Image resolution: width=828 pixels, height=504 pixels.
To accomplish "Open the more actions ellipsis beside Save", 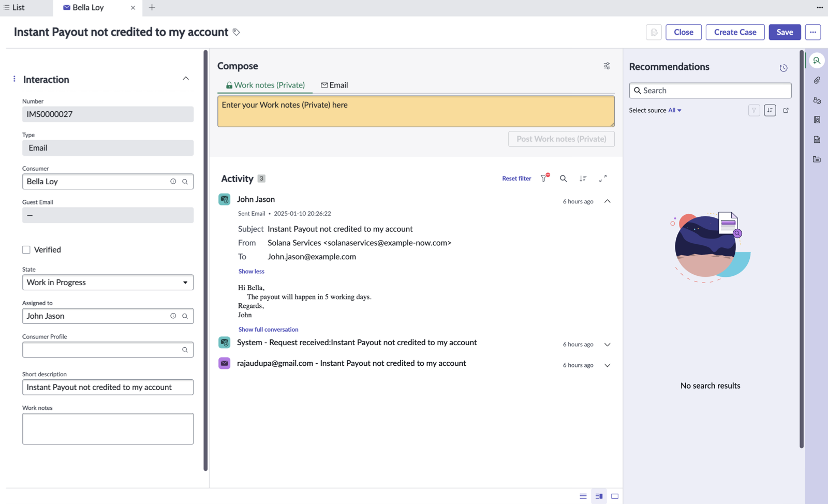I will [x=812, y=32].
